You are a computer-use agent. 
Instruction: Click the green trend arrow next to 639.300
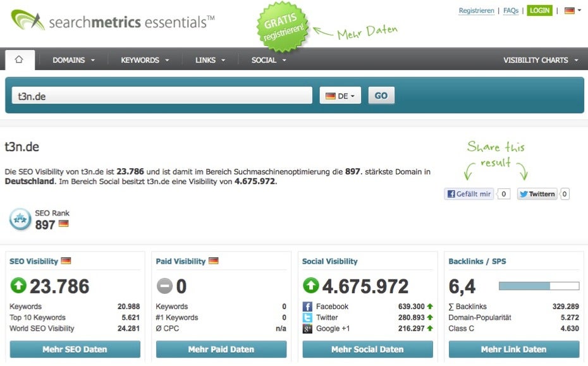(x=430, y=307)
